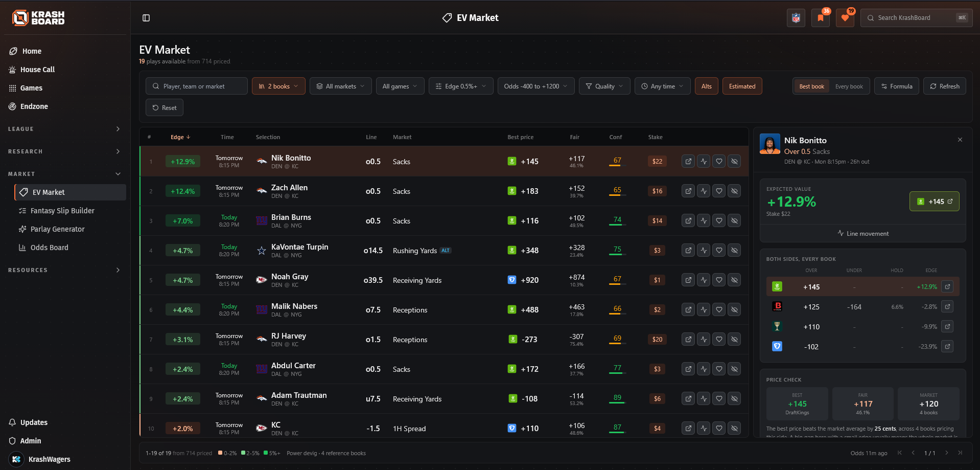The image size is (980, 470).
Task: Open external link for Nik Bonitto row
Action: tap(688, 162)
